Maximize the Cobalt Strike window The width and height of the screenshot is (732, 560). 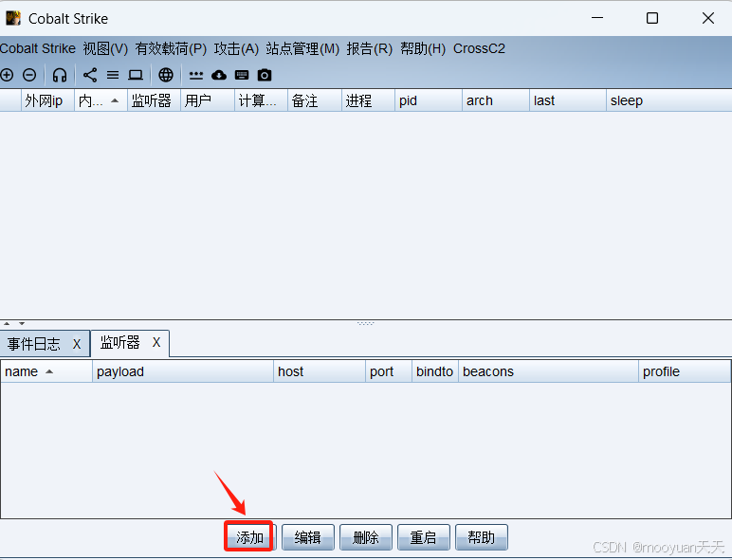[x=652, y=18]
